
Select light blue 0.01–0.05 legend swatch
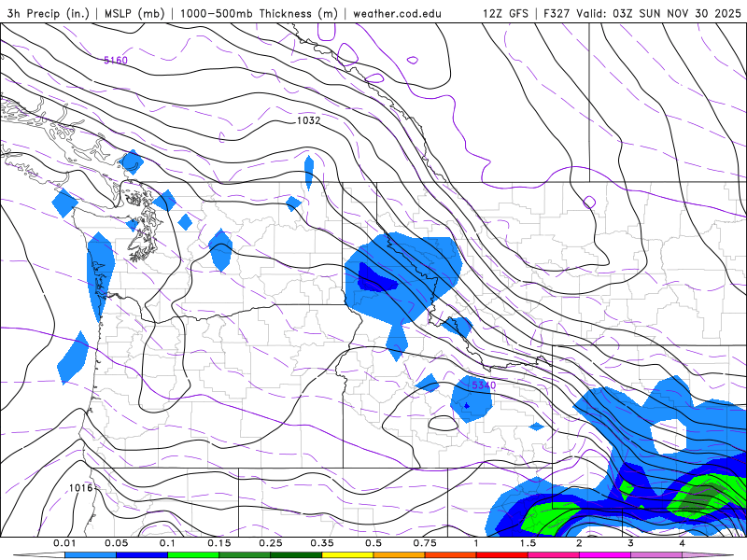91,555
